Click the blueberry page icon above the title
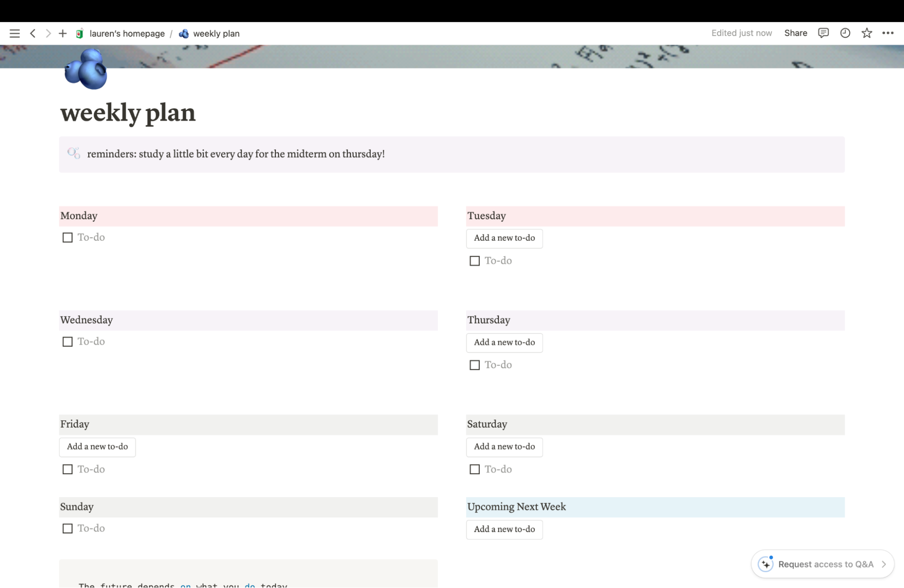The height and width of the screenshot is (588, 904). pyautogui.click(x=85, y=69)
